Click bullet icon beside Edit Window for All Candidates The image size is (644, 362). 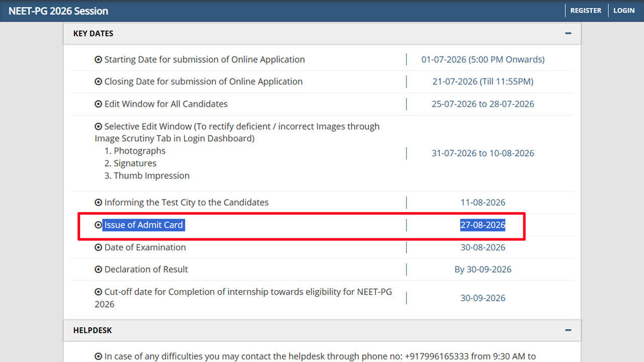(x=98, y=104)
